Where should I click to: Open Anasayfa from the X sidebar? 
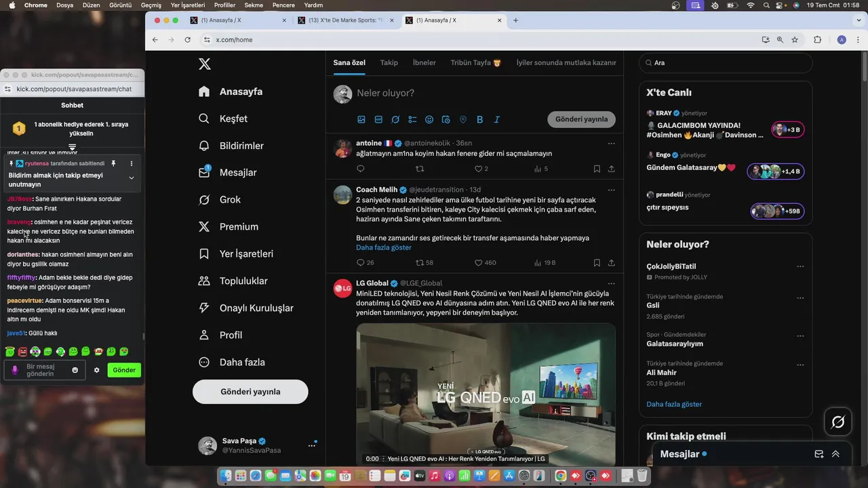click(231, 91)
